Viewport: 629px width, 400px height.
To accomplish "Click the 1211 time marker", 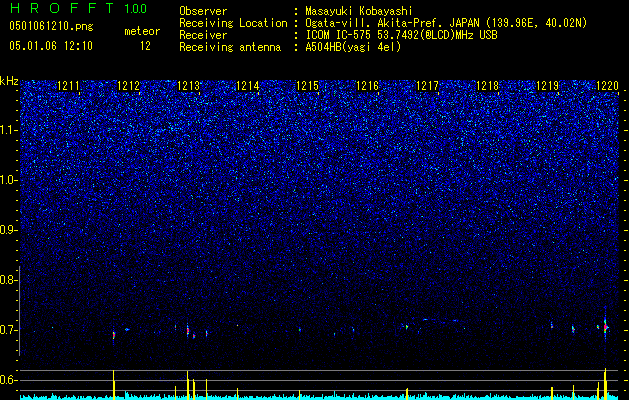I will pos(69,86).
